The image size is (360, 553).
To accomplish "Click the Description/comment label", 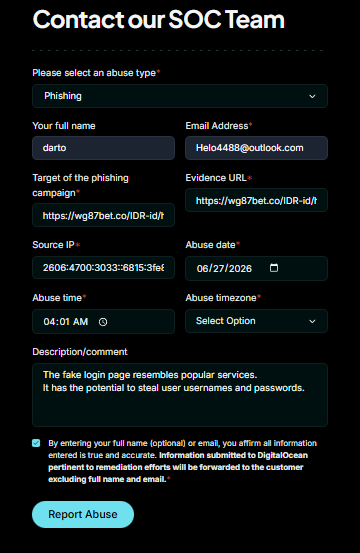I will click(80, 352).
